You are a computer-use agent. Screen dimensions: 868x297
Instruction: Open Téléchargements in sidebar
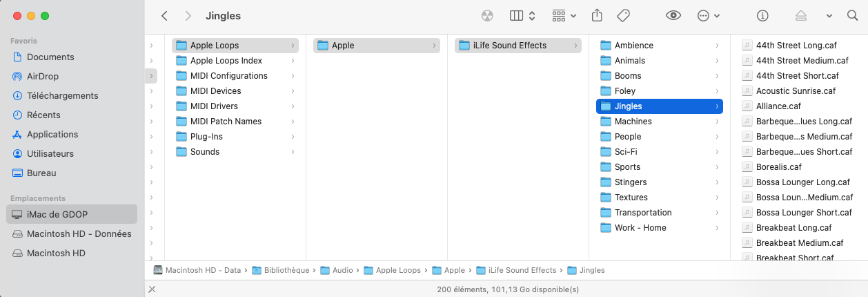pos(72,96)
